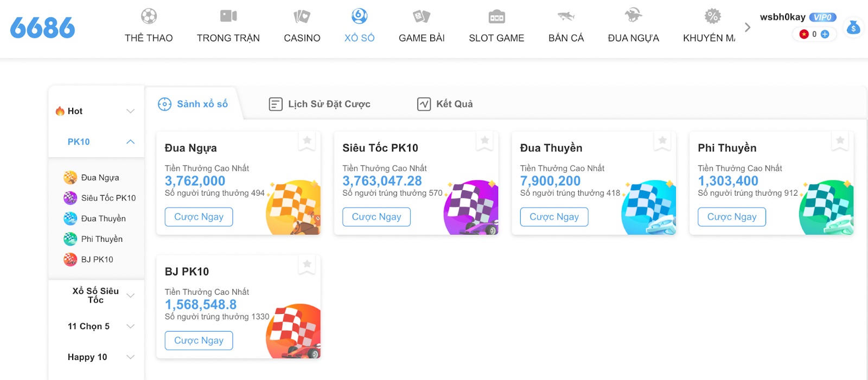868x380 pixels.
Task: Show more navigation items with right arrow
Action: [x=748, y=27]
